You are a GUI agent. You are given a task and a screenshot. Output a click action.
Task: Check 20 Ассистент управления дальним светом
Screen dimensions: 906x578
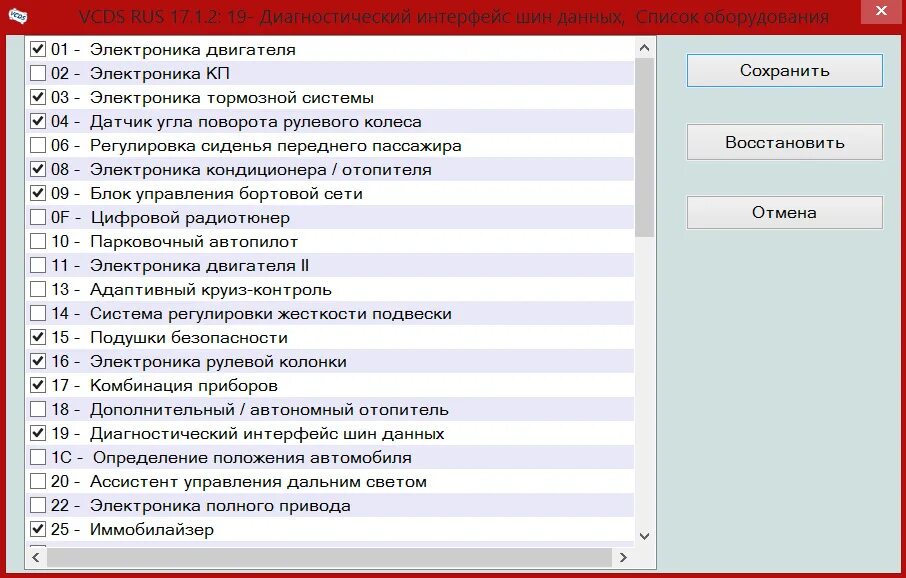click(x=38, y=481)
